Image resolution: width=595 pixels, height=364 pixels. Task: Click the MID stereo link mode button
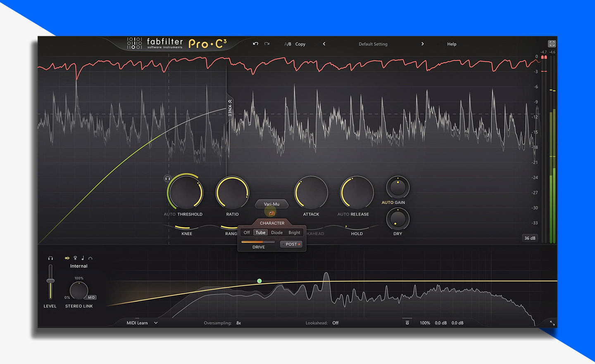coord(91,298)
